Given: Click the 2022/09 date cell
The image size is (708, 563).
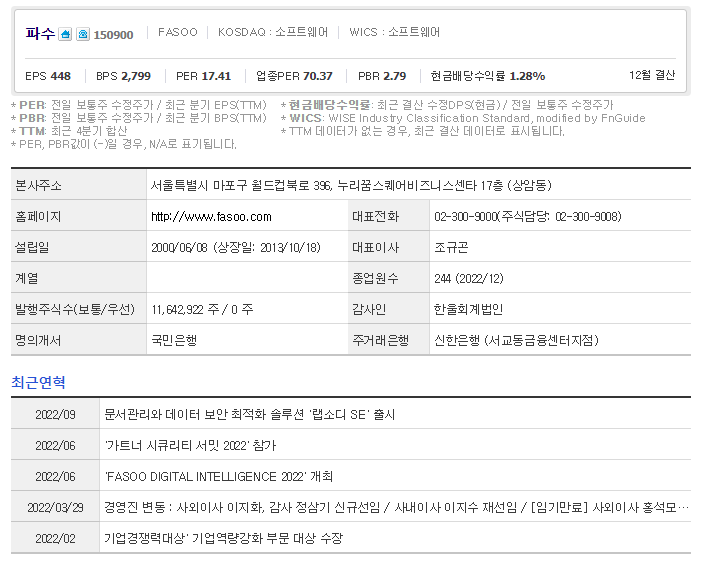Looking at the screenshot, I should click(x=55, y=414).
